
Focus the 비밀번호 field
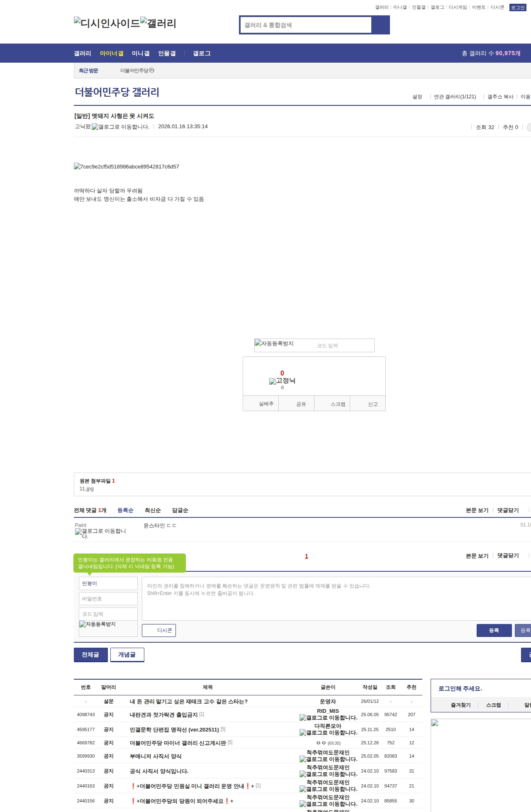(108, 599)
